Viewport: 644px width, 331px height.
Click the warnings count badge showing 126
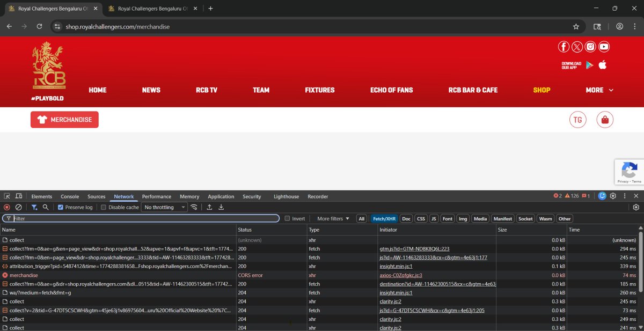coord(572,196)
